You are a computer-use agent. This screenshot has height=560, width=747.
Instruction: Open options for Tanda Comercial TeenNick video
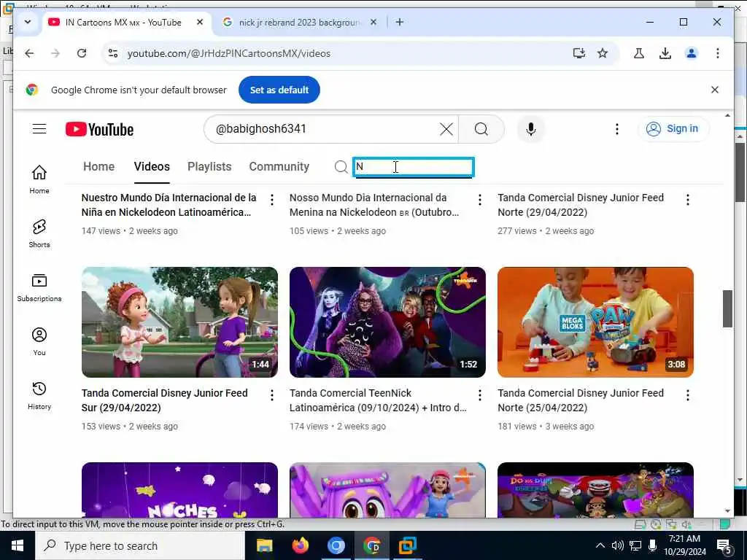pos(480,394)
